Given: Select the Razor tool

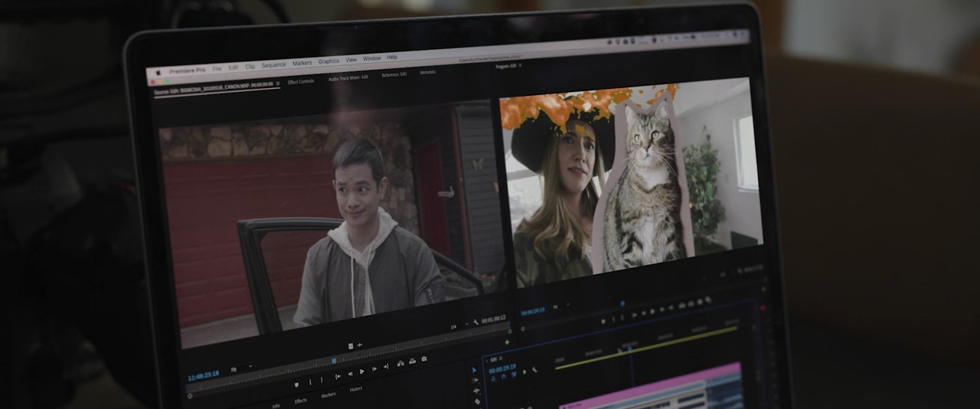Looking at the screenshot, I should click(x=477, y=401).
